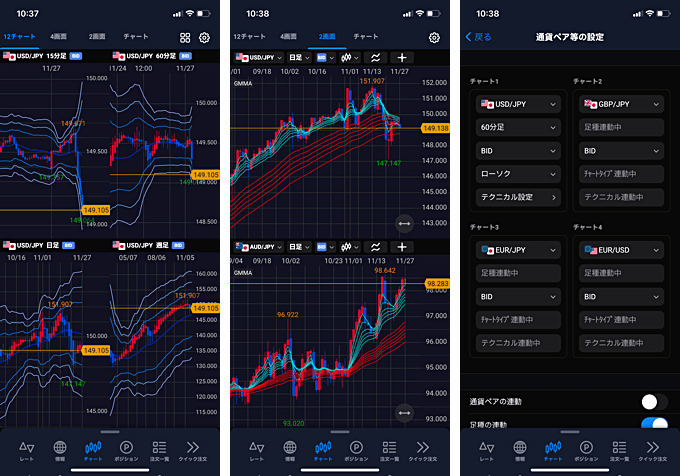Open 日足 timeframe dropdown on USD/JPY toolbar
680x476 pixels.
pyautogui.click(x=299, y=57)
